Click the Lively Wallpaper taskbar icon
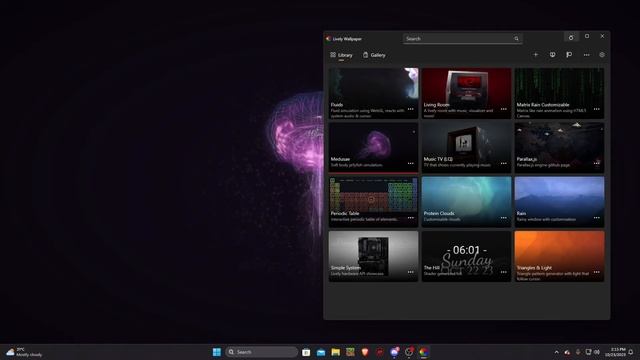Screen dimensions: 640x360 click(424, 352)
